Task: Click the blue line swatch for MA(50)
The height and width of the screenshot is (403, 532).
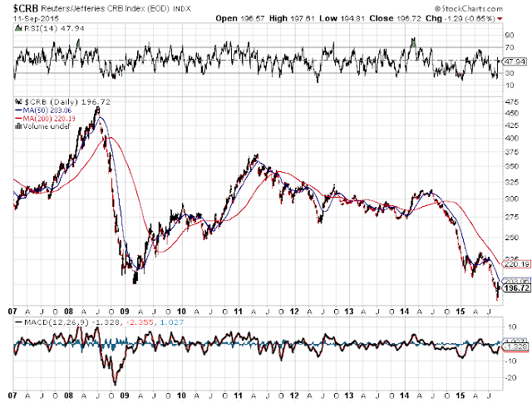Action: (x=18, y=111)
